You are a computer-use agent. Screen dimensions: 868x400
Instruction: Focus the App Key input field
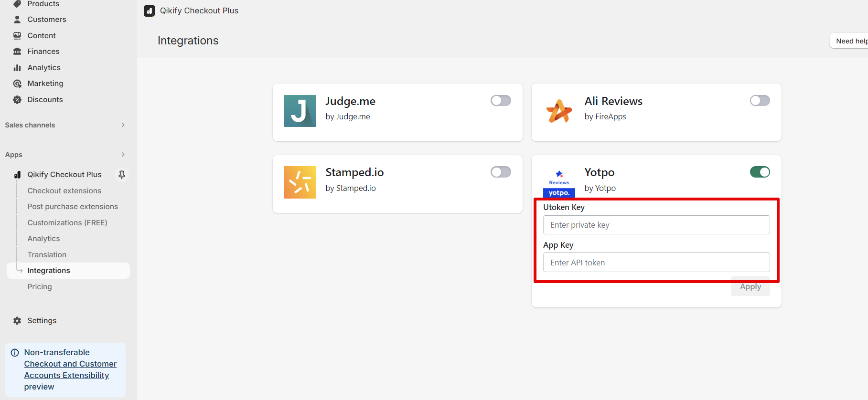656,263
